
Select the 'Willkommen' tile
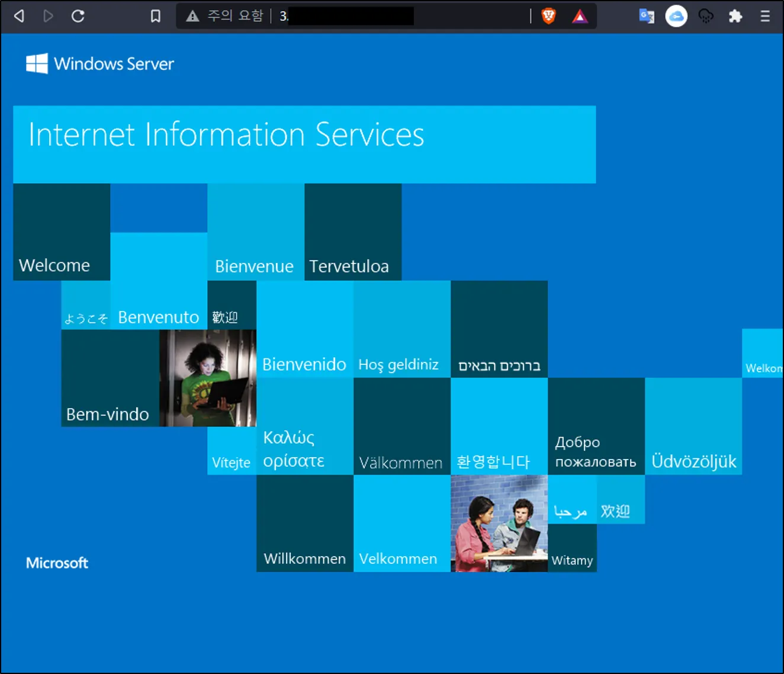coord(305,524)
